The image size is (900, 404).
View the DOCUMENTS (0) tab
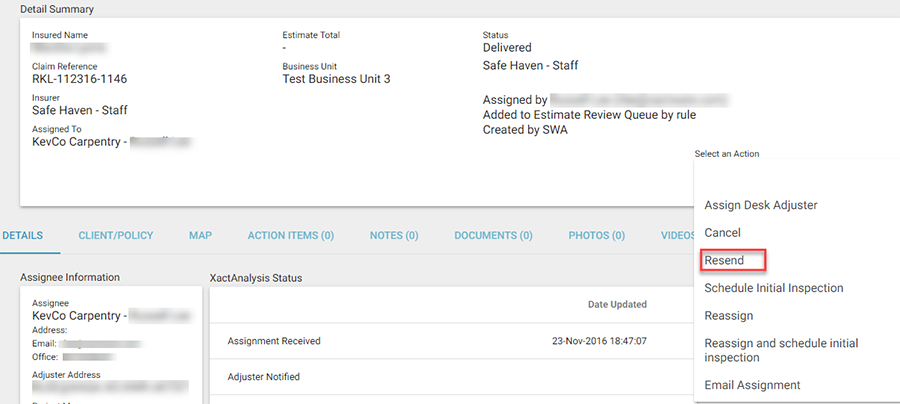pyautogui.click(x=494, y=236)
